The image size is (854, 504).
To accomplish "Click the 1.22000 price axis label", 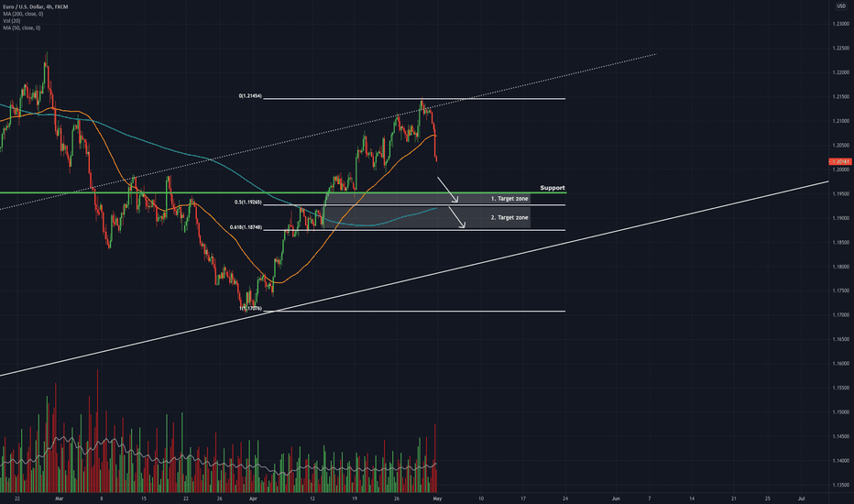I will click(x=840, y=72).
